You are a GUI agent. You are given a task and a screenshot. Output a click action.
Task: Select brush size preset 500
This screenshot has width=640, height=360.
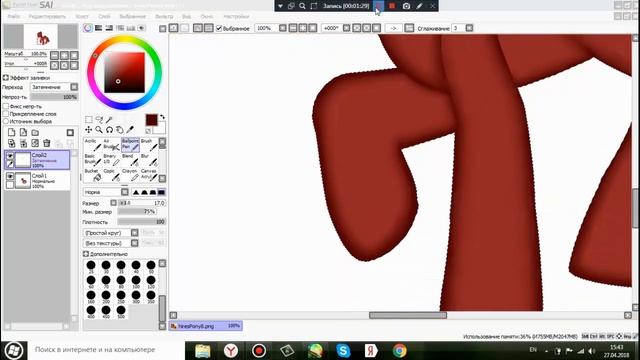(121, 312)
